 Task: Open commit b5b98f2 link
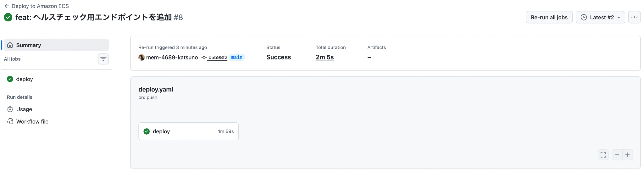(217, 57)
